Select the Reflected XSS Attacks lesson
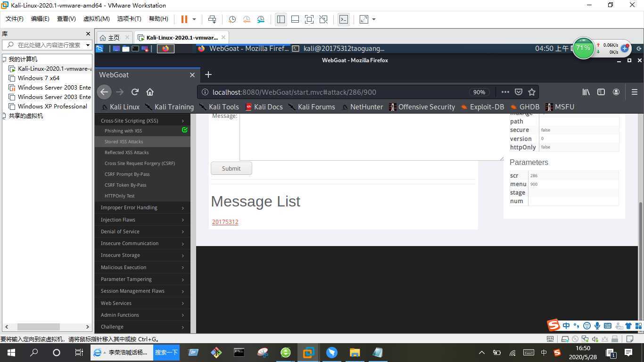Screen dimensions: 644x362 126,153
